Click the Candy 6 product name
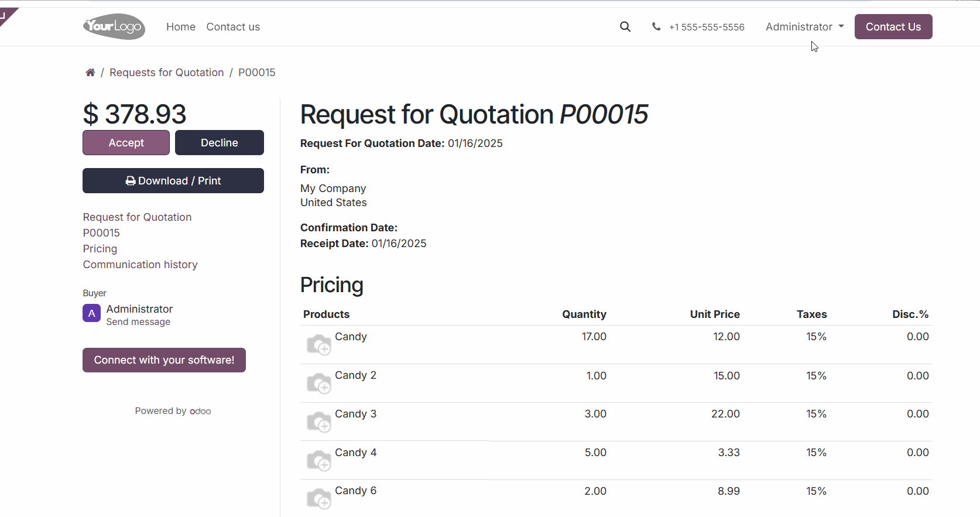980x517 pixels. coord(355,491)
